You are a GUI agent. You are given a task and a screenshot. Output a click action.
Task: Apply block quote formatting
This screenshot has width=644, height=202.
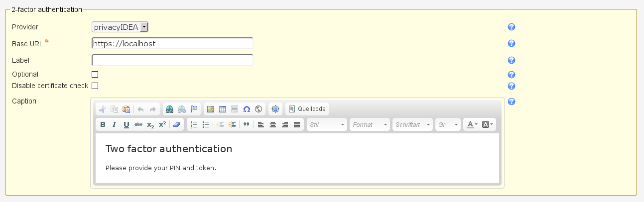pos(246,125)
